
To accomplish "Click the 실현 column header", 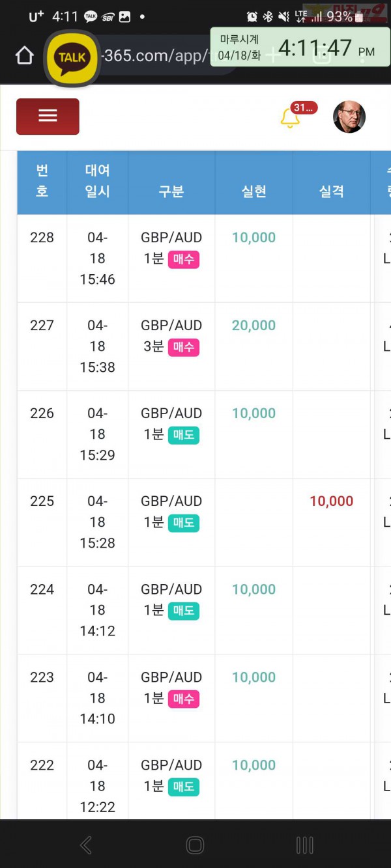I will coord(253,191).
